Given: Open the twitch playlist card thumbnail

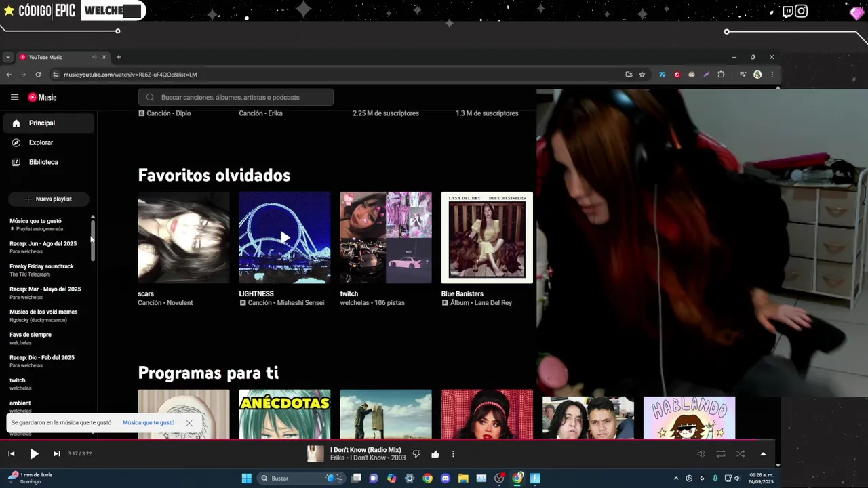Looking at the screenshot, I should pos(386,237).
